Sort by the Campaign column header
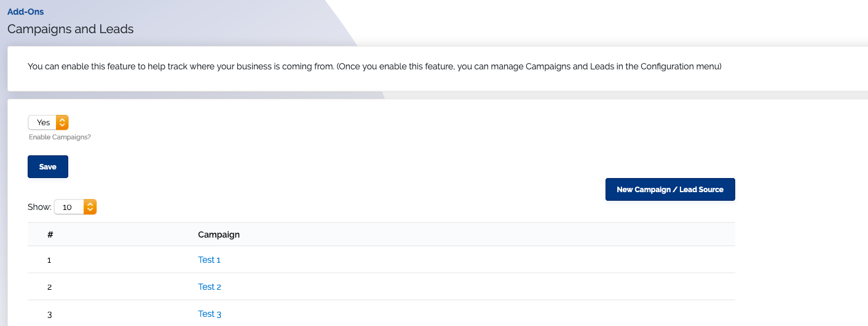 (219, 235)
